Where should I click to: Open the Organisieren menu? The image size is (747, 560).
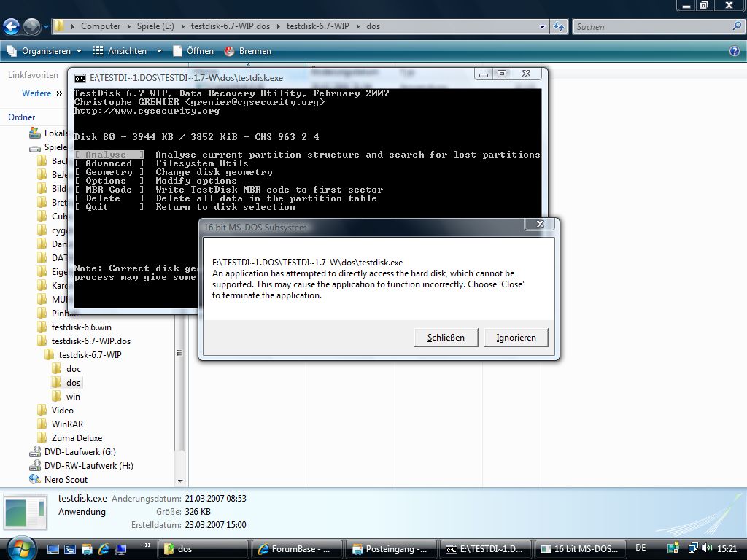pyautogui.click(x=44, y=51)
